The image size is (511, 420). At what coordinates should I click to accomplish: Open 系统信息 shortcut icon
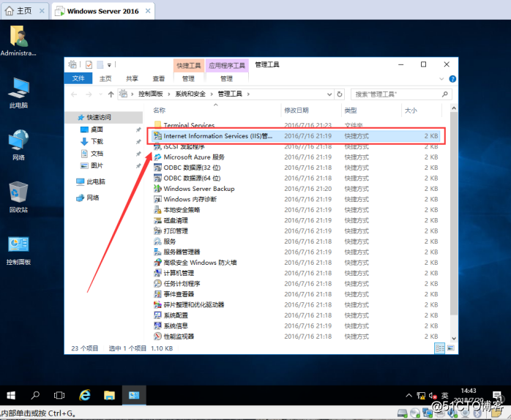point(157,326)
